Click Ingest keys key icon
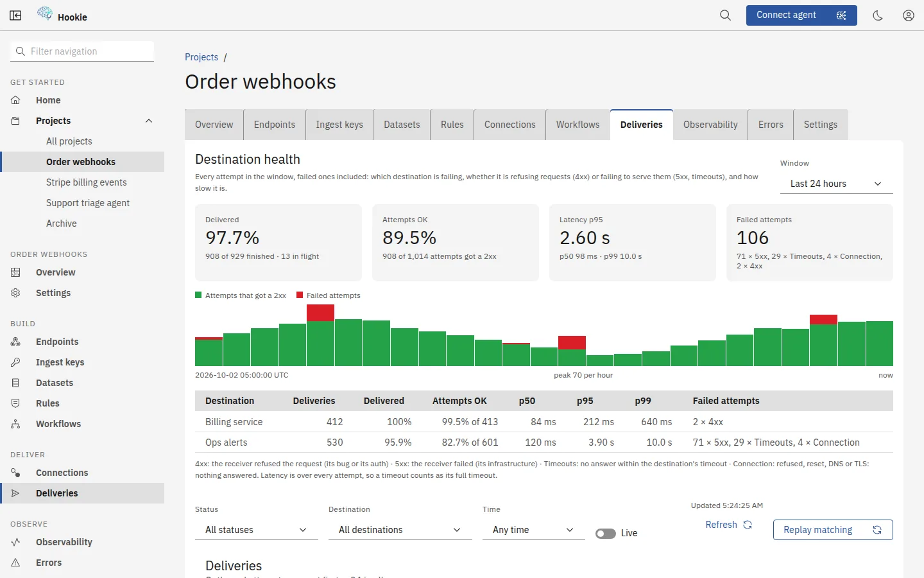Image resolution: width=924 pixels, height=578 pixels. tap(16, 362)
